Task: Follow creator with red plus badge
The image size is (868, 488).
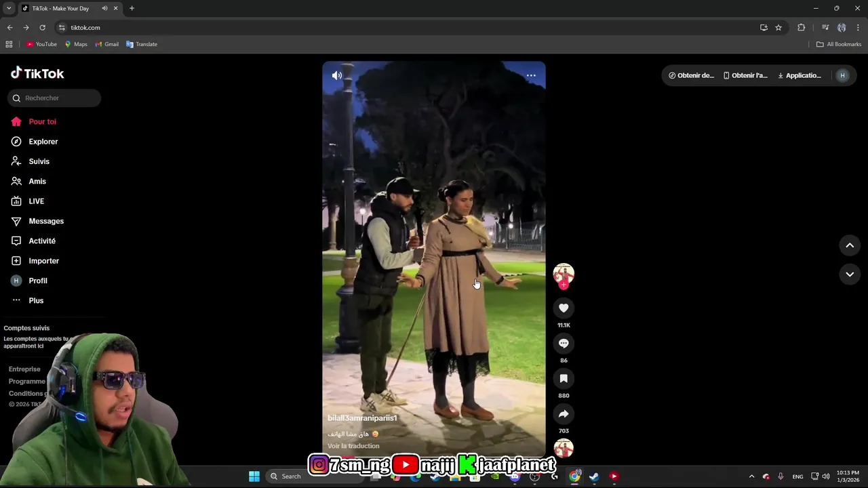Action: [x=564, y=285]
